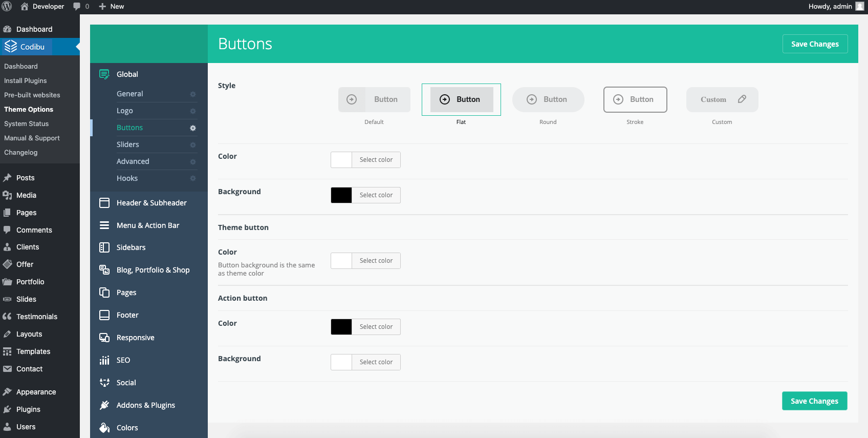
Task: Click the WordPress logo icon
Action: coord(7,6)
